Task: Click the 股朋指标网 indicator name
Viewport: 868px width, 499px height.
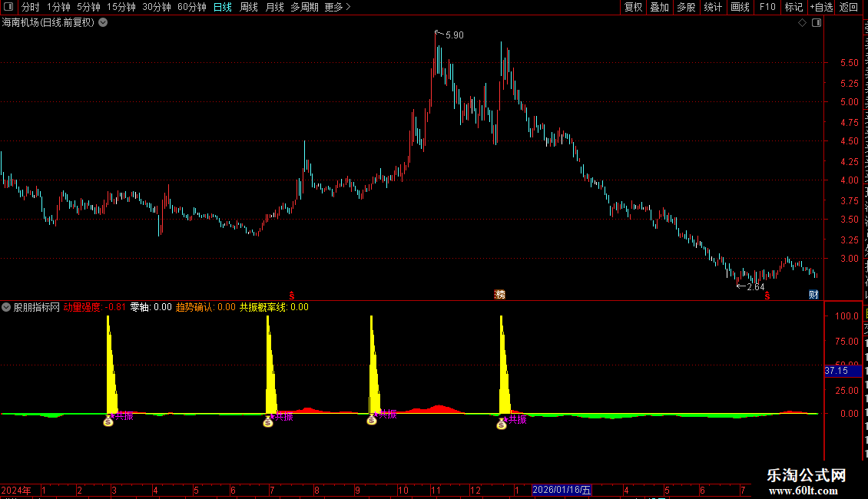Action: [37, 307]
